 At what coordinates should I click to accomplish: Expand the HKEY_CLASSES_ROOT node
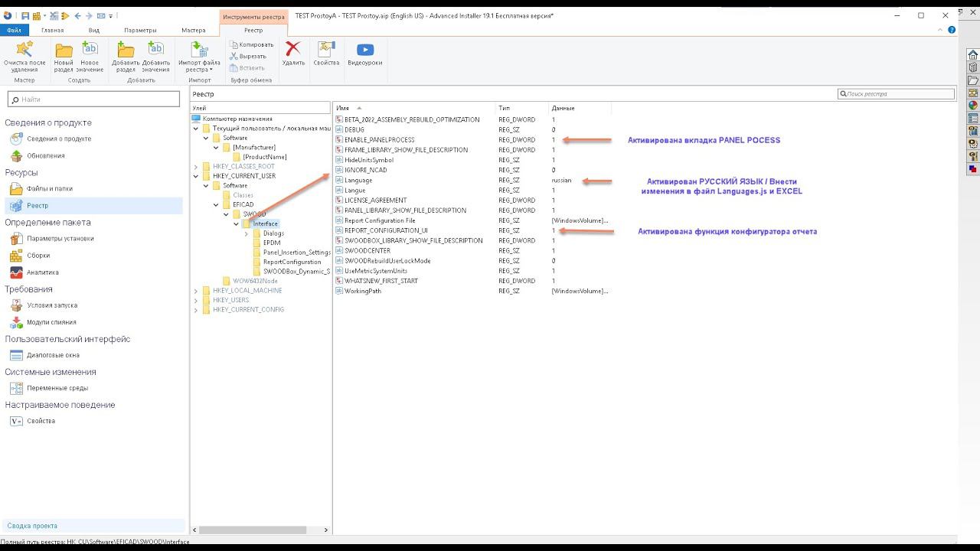click(x=196, y=167)
